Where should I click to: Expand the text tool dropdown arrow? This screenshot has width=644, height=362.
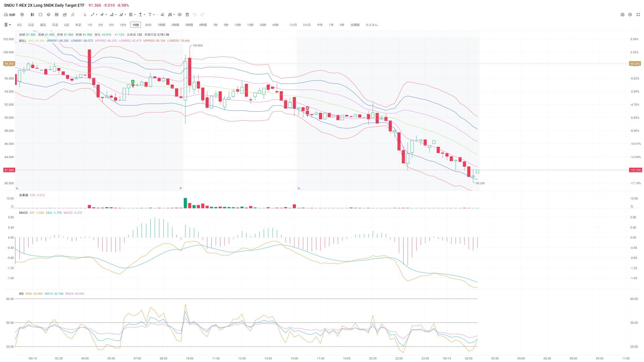(x=154, y=15)
